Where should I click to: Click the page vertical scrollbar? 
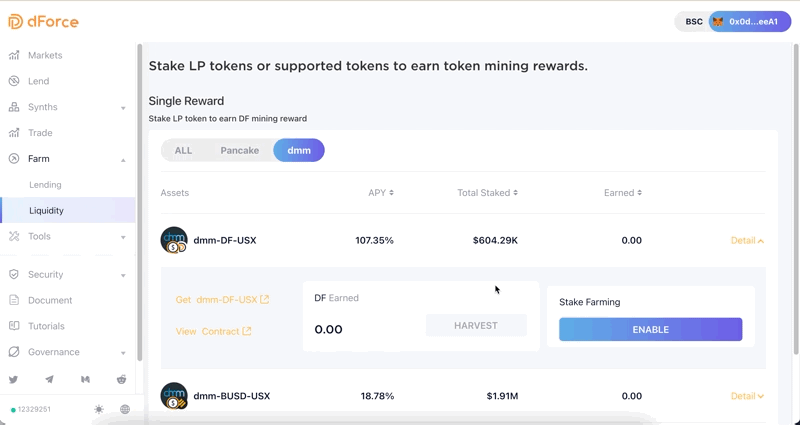coord(796,199)
